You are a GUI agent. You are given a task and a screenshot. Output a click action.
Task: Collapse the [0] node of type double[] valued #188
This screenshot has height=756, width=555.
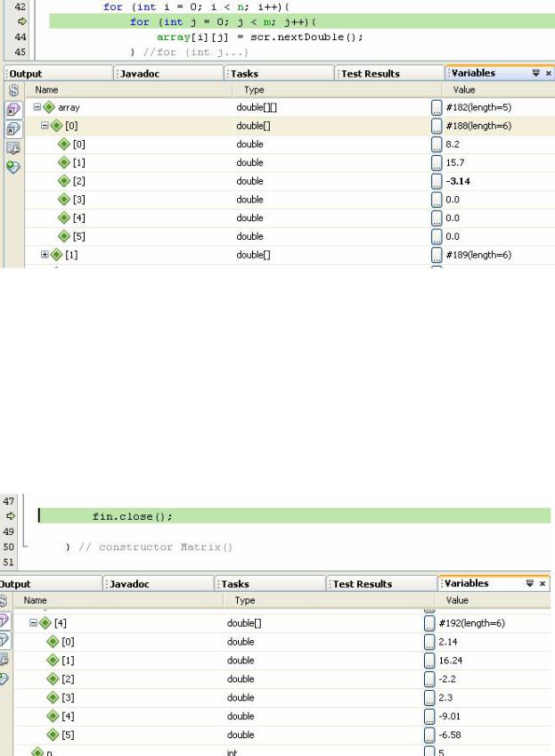click(45, 126)
